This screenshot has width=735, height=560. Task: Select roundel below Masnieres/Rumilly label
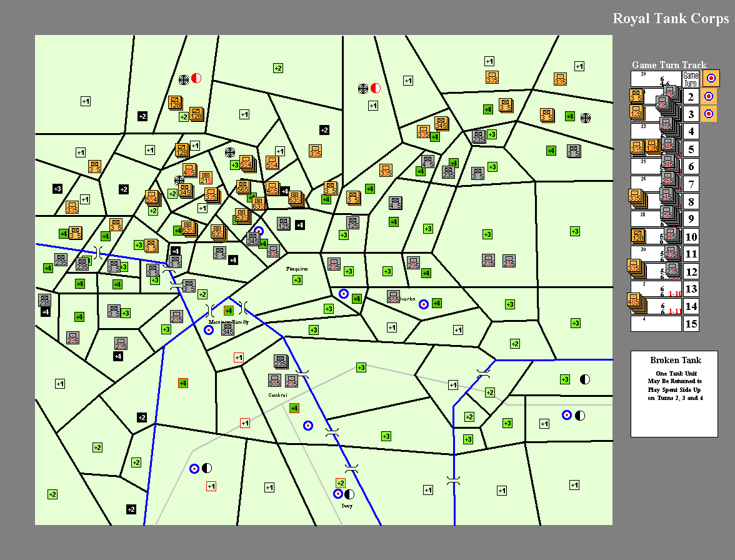209,330
